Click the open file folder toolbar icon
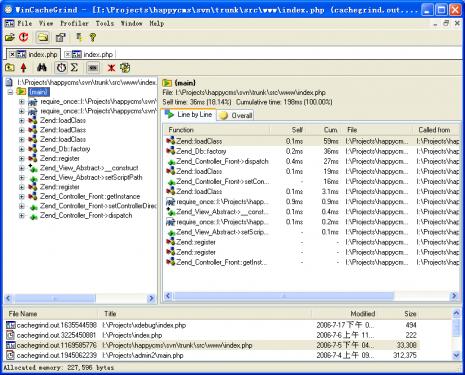Screen dimensions: 465x375 coord(10,37)
